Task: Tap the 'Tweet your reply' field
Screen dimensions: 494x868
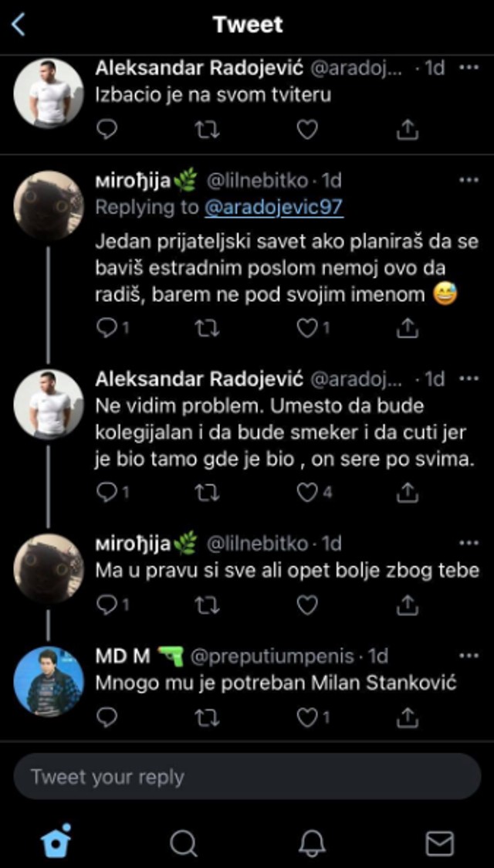Action: click(247, 777)
